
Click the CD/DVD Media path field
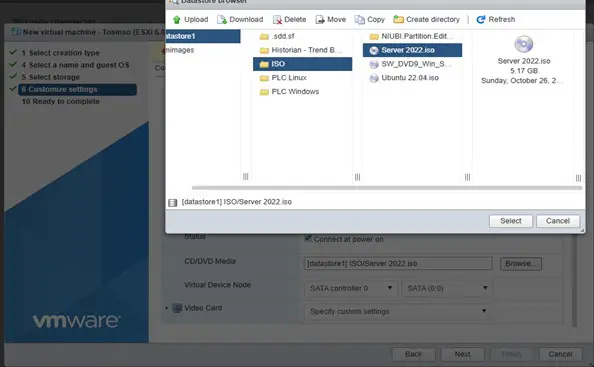[x=398, y=264]
